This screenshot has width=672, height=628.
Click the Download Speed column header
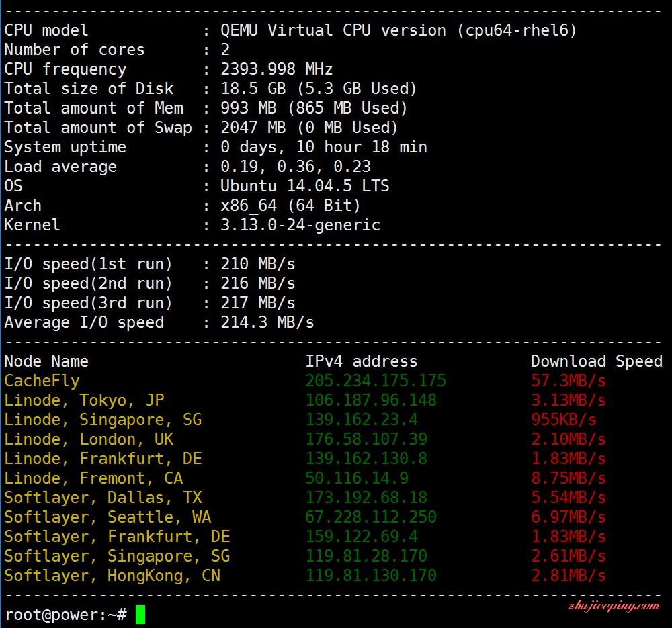point(597,361)
